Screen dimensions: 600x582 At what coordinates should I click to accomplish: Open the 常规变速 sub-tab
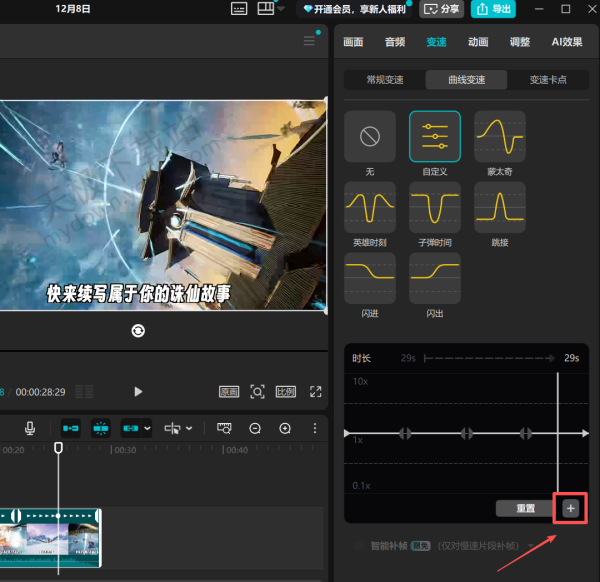(384, 80)
